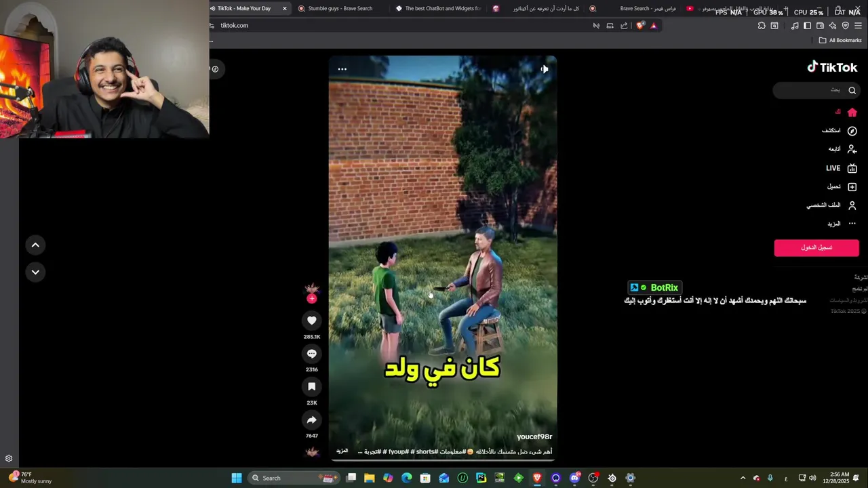Switch to the فراس قيمر Brave Search tab
Image resolution: width=868 pixels, height=488 pixels.
pyautogui.click(x=634, y=9)
